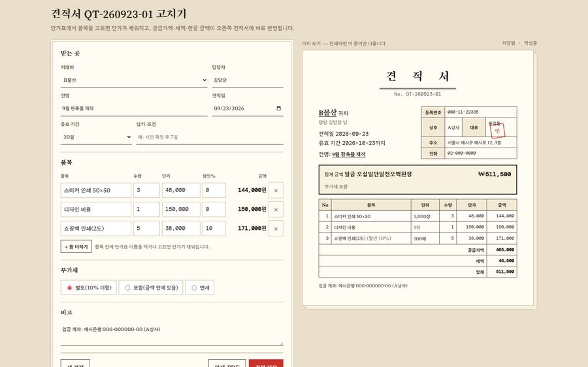
Task: Edit item name 스티커 인쇄 50×50
Action: [95, 190]
